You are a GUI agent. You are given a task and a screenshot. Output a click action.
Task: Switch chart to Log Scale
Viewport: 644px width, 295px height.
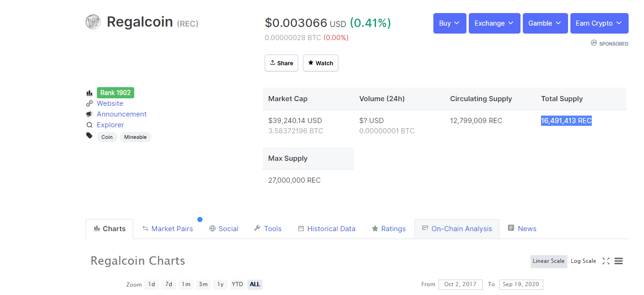tap(583, 261)
